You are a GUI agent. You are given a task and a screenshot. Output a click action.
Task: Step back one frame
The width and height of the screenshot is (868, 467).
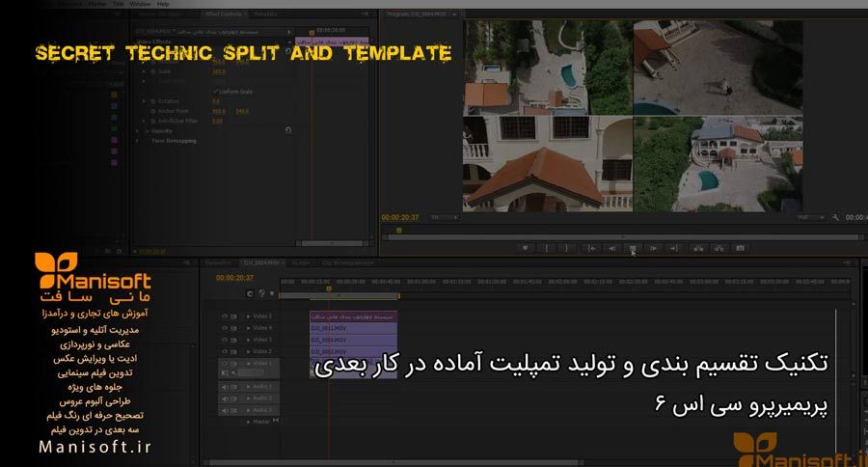[612, 248]
